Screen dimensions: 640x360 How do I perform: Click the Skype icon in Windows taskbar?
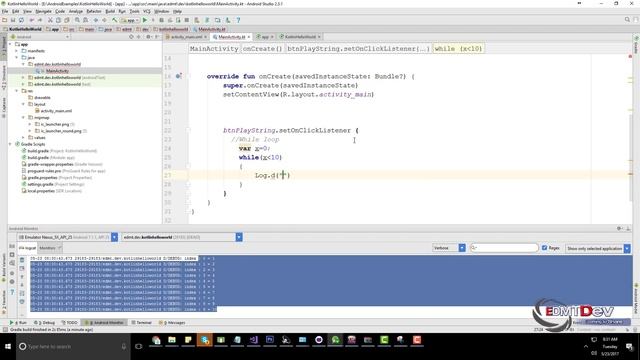(204, 340)
